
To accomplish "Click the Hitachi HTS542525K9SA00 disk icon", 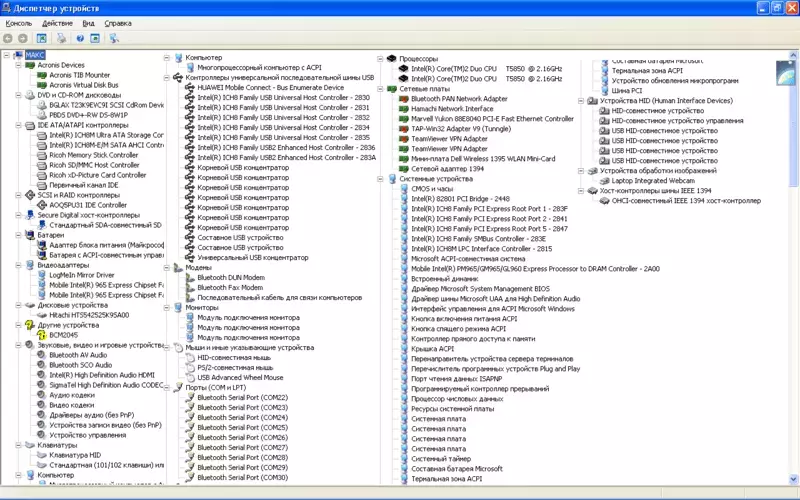I will point(42,315).
